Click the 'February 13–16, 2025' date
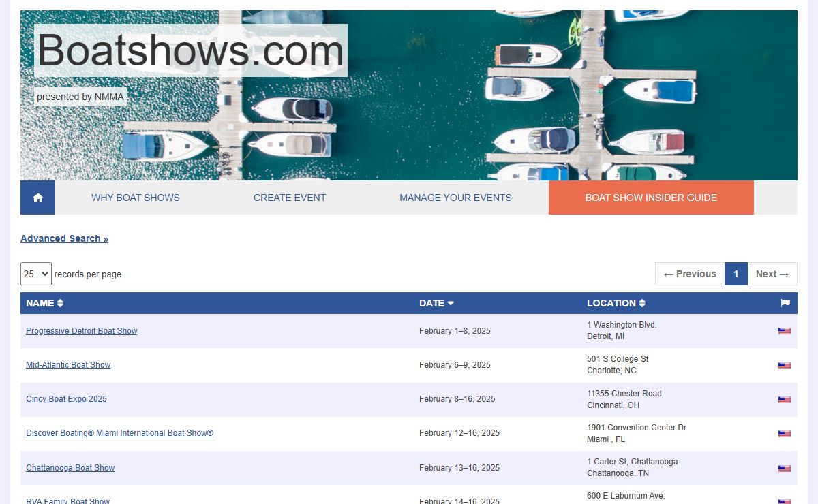818x504 pixels. [x=459, y=468]
